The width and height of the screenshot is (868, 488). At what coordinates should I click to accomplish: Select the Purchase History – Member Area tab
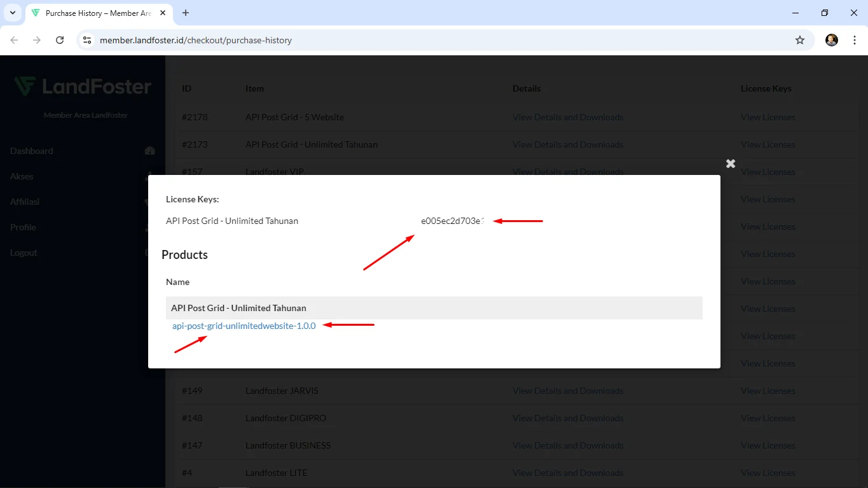[99, 13]
